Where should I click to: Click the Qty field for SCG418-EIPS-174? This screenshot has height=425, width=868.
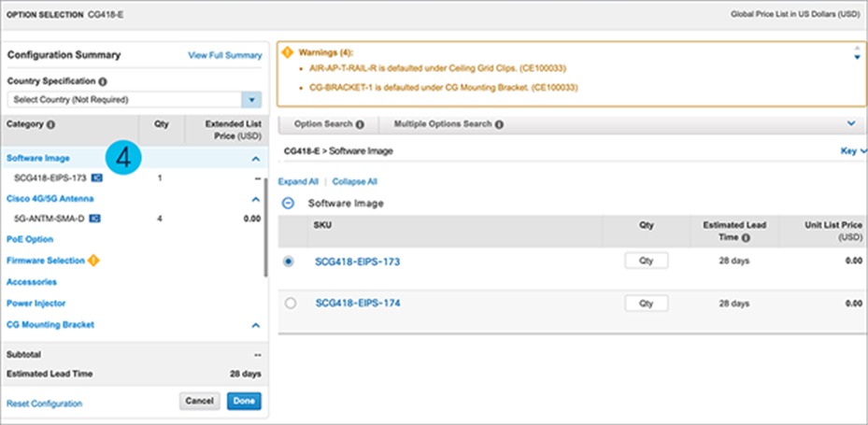647,304
